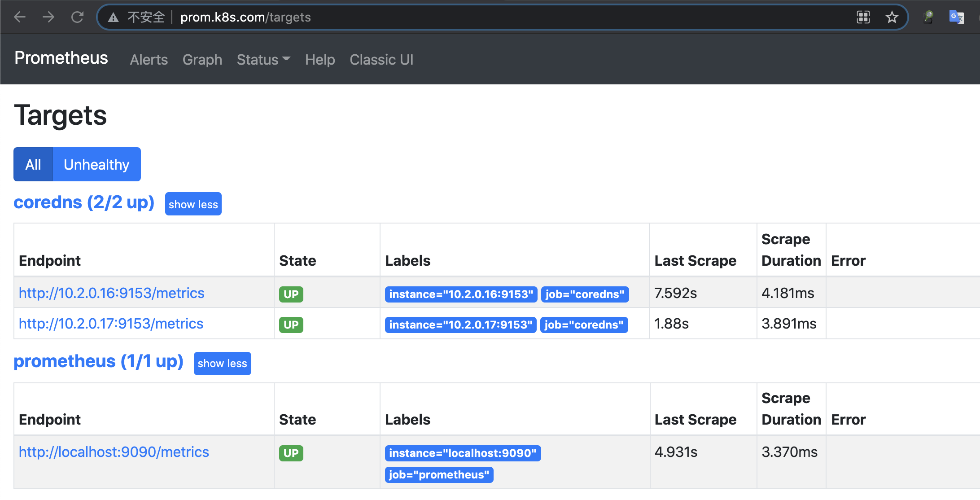Reload the page with the refresh icon
Screen dimensions: 980x500
click(77, 17)
